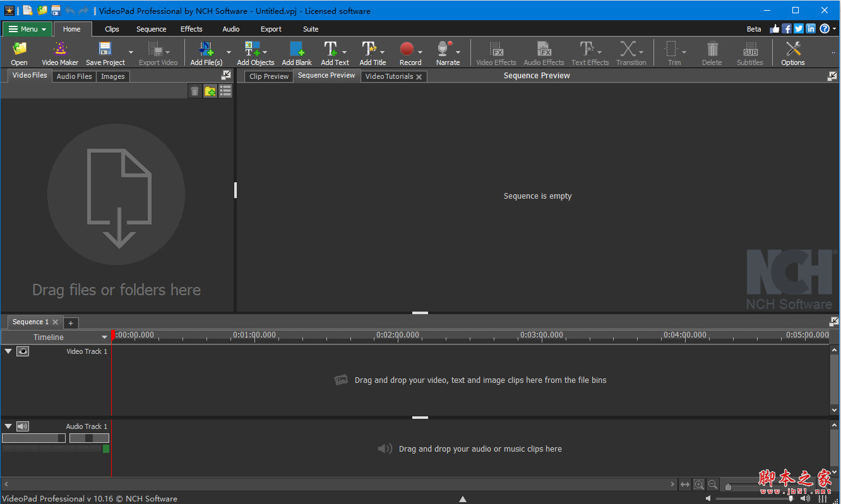Screen dimensions: 841x504
Task: Launch the Video Maker wizard
Action: point(60,49)
